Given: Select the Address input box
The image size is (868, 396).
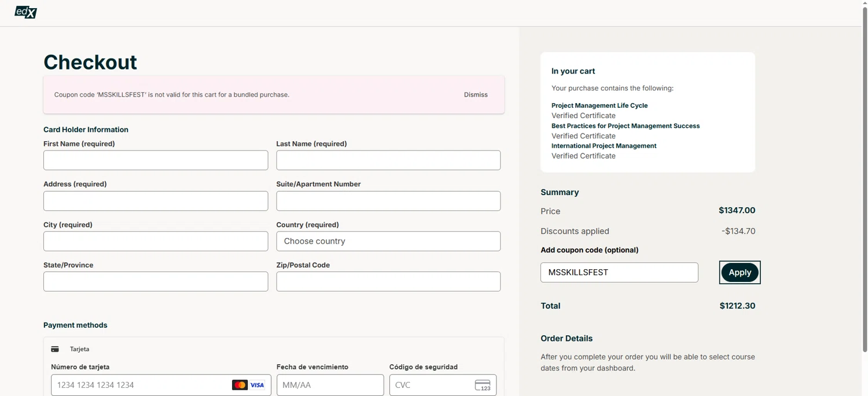Looking at the screenshot, I should [x=156, y=201].
